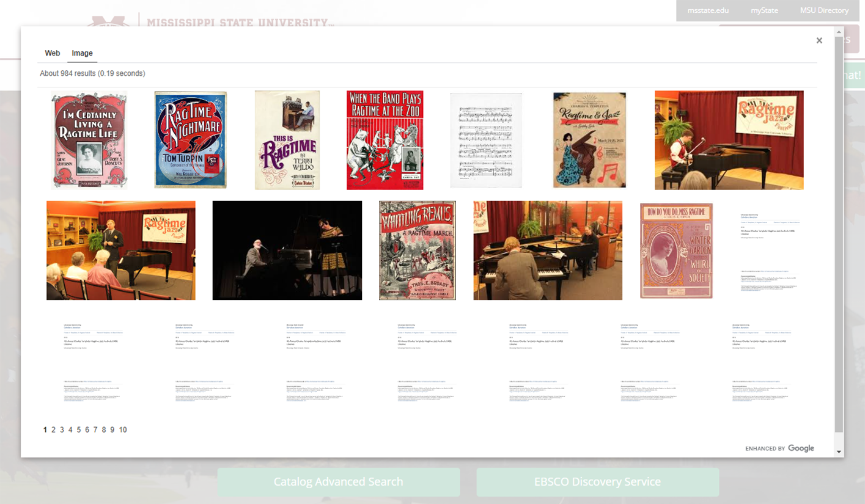Go to results page 6
The width and height of the screenshot is (865, 504).
(87, 430)
